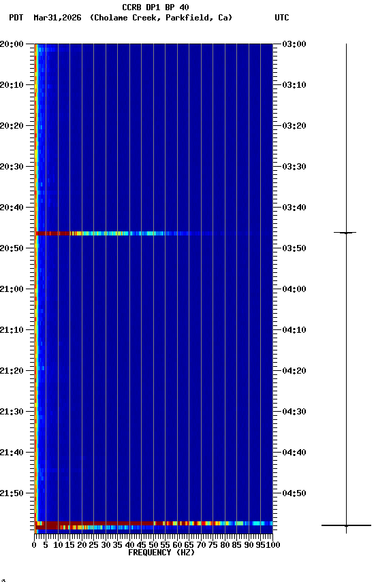Screen dimensions: 376x588
Task: Click the 45 Hz frequency tick label
Action: pyautogui.click(x=141, y=545)
